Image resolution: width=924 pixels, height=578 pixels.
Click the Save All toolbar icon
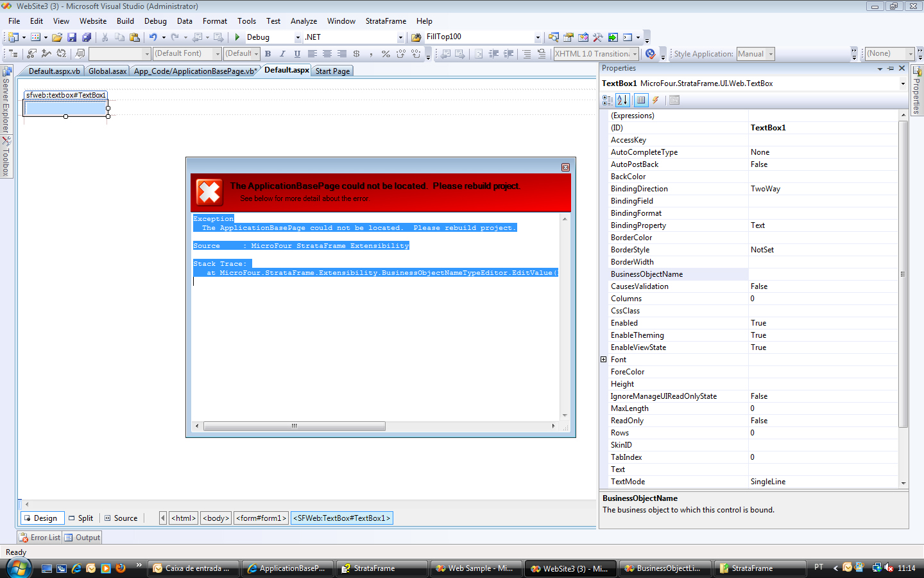point(87,37)
